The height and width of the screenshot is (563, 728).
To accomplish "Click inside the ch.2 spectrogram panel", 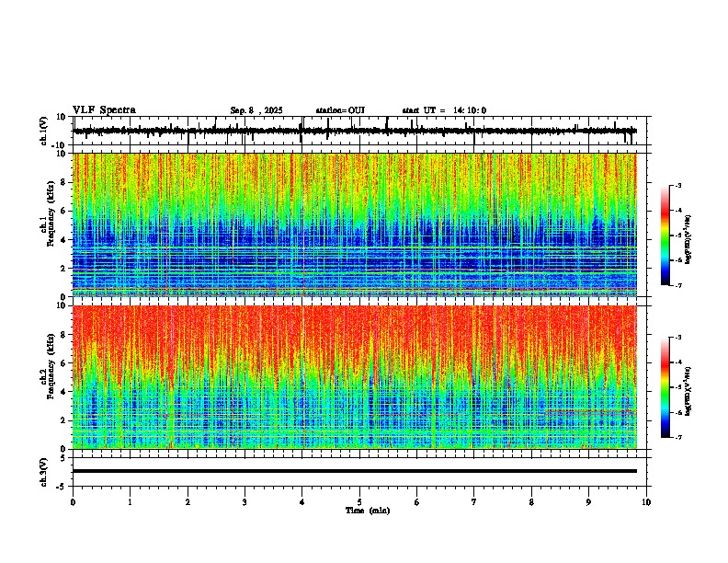I will (x=354, y=377).
